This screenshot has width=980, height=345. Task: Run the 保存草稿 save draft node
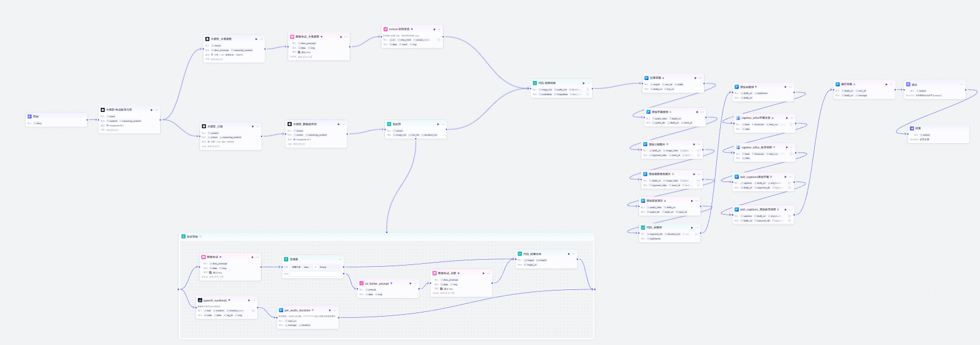(x=887, y=84)
